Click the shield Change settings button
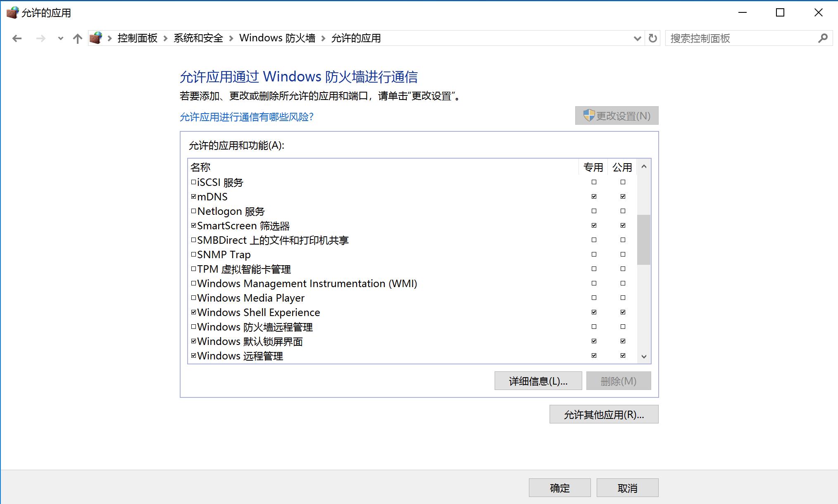 point(617,116)
